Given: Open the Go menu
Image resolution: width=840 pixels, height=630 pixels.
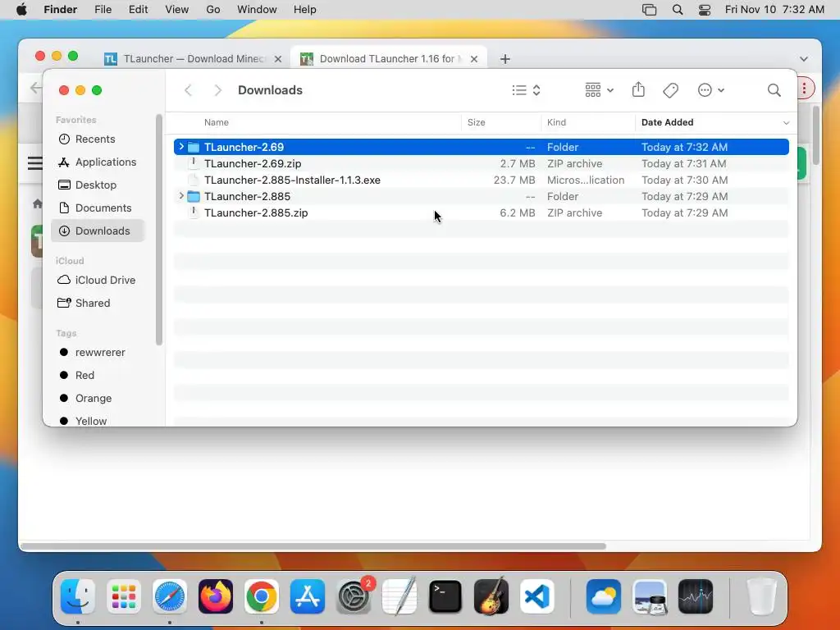Looking at the screenshot, I should [x=212, y=10].
